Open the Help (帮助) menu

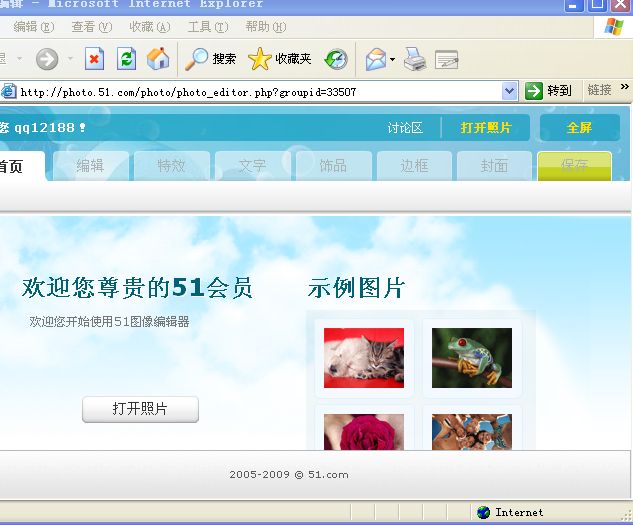(x=266, y=27)
